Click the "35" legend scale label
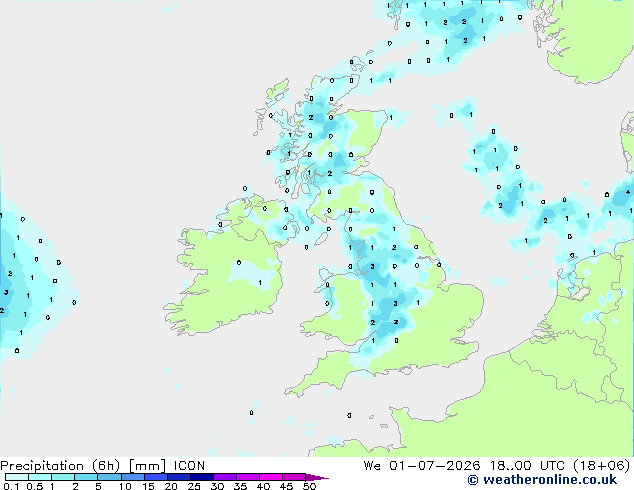Image resolution: width=634 pixels, height=490 pixels. [x=240, y=486]
